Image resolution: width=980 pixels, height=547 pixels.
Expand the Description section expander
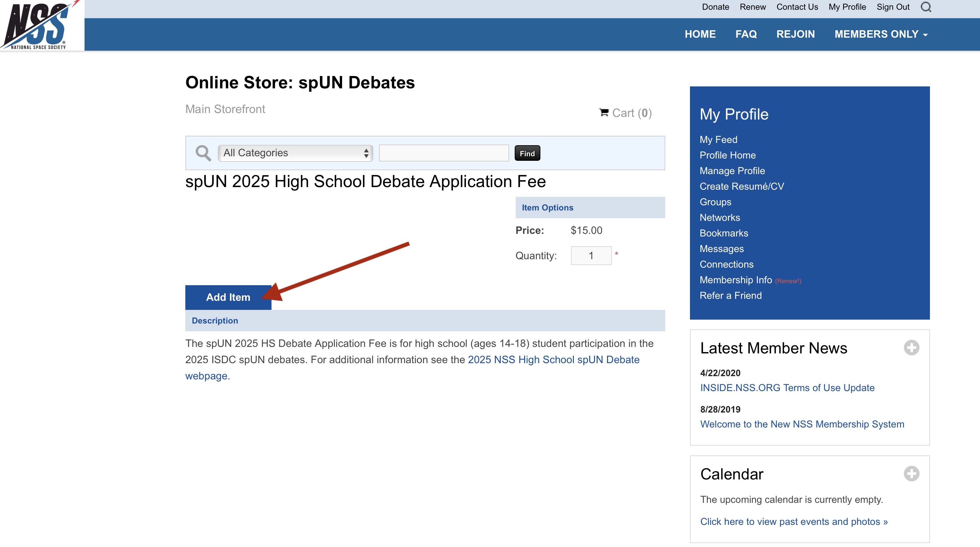[x=215, y=321]
